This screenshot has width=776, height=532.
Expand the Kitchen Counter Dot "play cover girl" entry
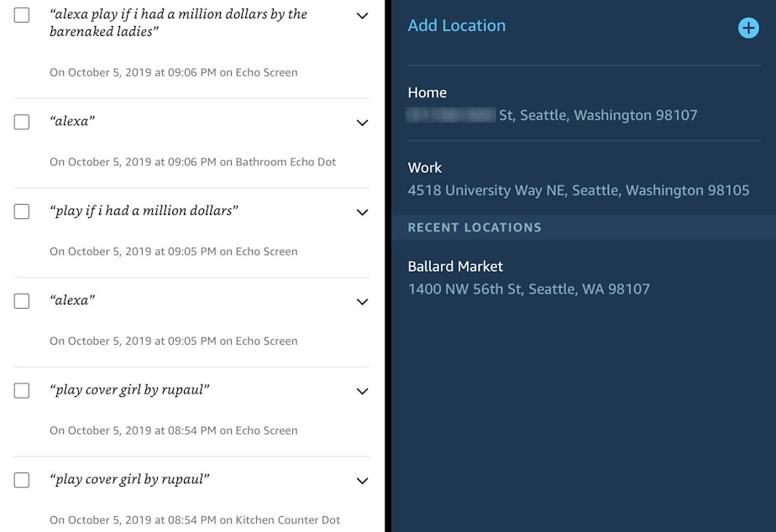[x=362, y=480]
